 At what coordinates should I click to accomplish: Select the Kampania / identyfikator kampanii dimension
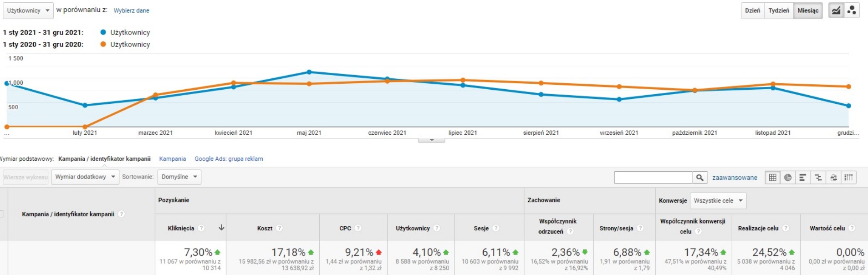tap(104, 159)
